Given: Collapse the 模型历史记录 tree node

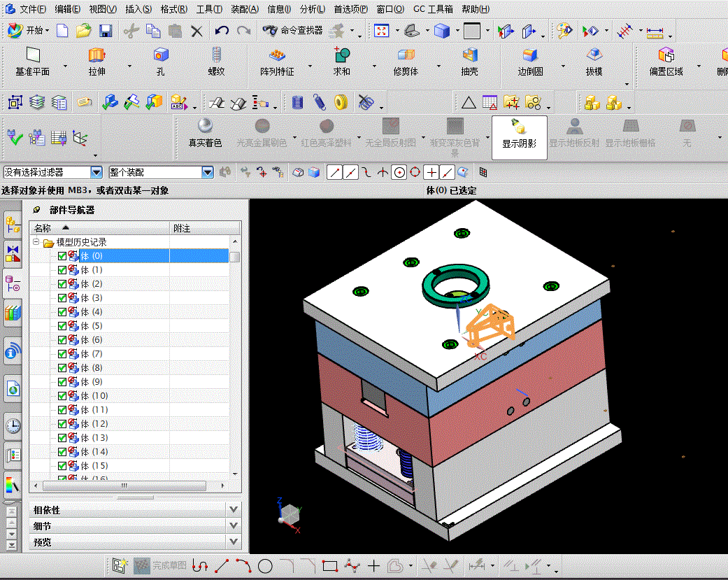Looking at the screenshot, I should (x=36, y=242).
